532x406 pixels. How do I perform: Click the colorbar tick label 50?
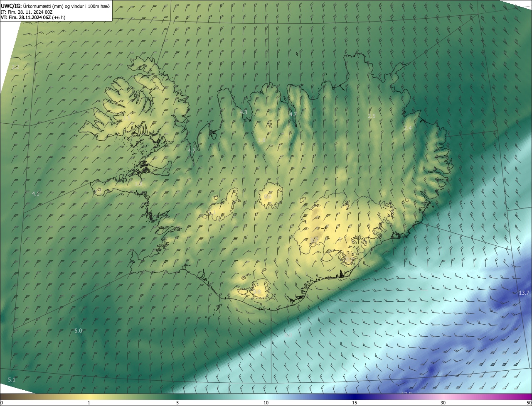point(529,403)
